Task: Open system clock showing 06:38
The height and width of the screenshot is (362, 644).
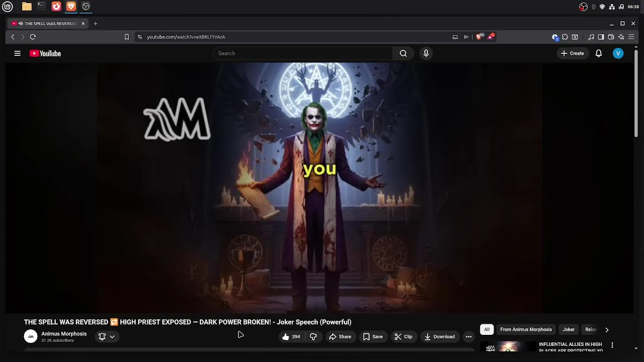Action: point(633,7)
